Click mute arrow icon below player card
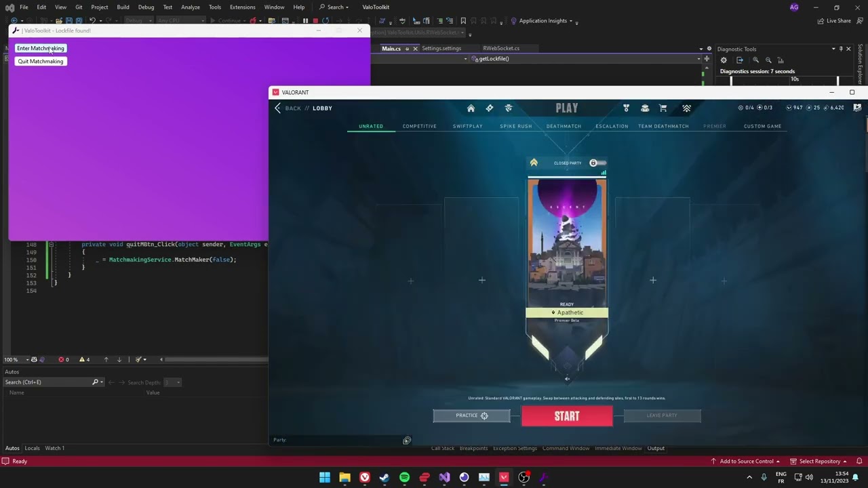The height and width of the screenshot is (488, 868). 567,379
